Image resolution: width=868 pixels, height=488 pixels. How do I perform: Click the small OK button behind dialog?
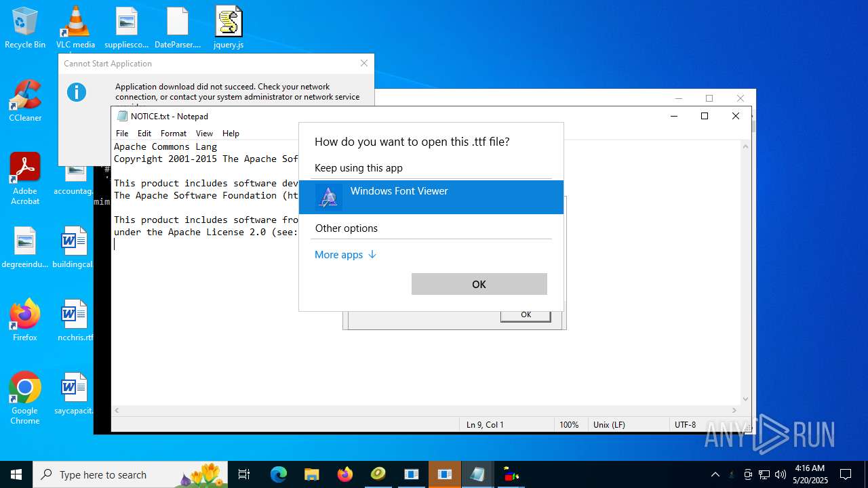point(526,315)
